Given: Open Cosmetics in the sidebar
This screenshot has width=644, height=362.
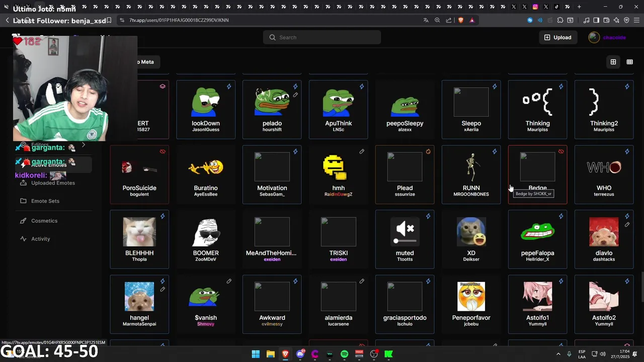Looking at the screenshot, I should coord(44,221).
